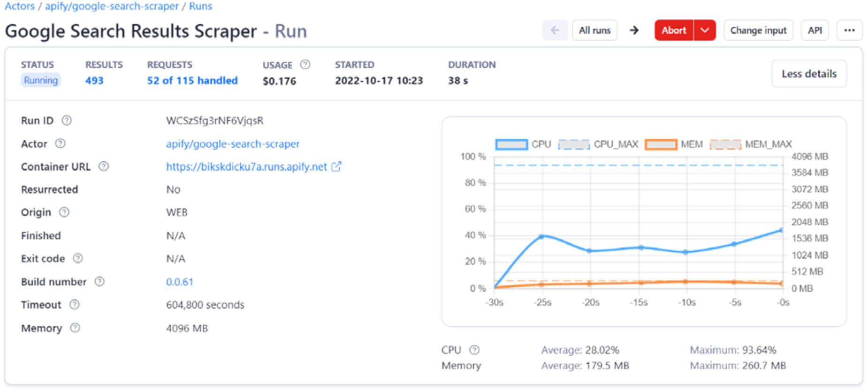Open build number 0.0.61 link
The width and height of the screenshot is (868, 391).
click(180, 282)
